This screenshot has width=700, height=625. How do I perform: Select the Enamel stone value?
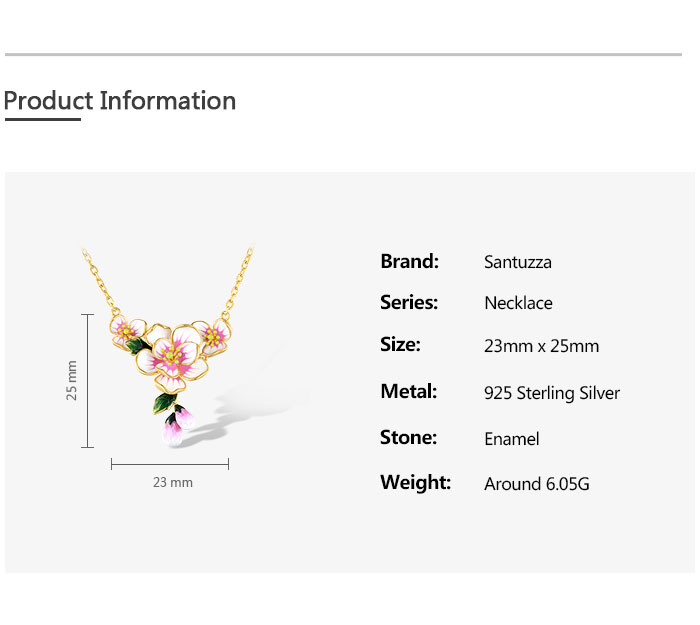coord(511,439)
